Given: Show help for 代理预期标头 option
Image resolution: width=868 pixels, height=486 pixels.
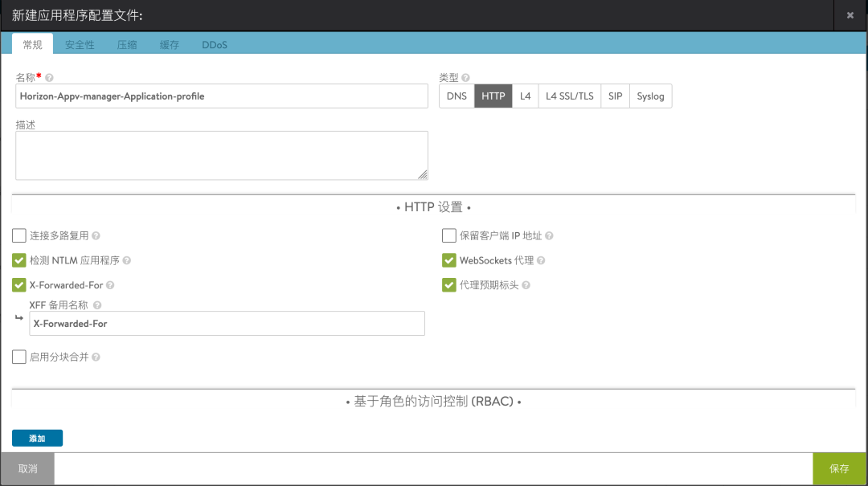Looking at the screenshot, I should pos(526,286).
